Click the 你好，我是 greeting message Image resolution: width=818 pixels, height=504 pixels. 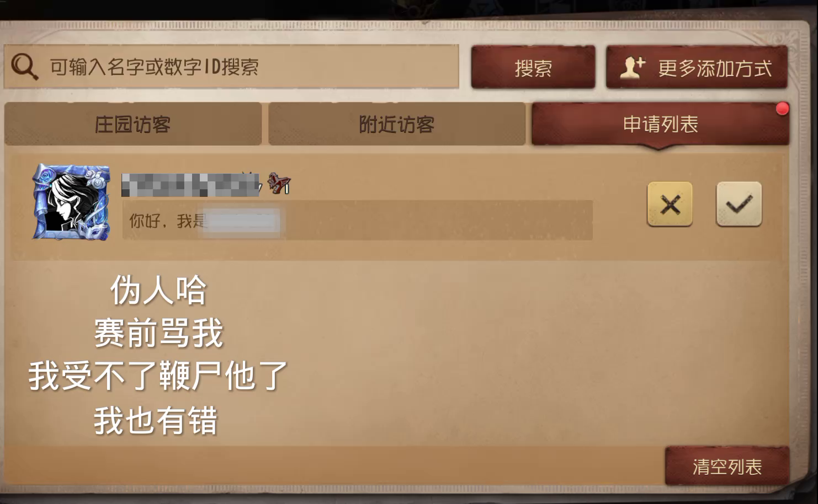[357, 221]
